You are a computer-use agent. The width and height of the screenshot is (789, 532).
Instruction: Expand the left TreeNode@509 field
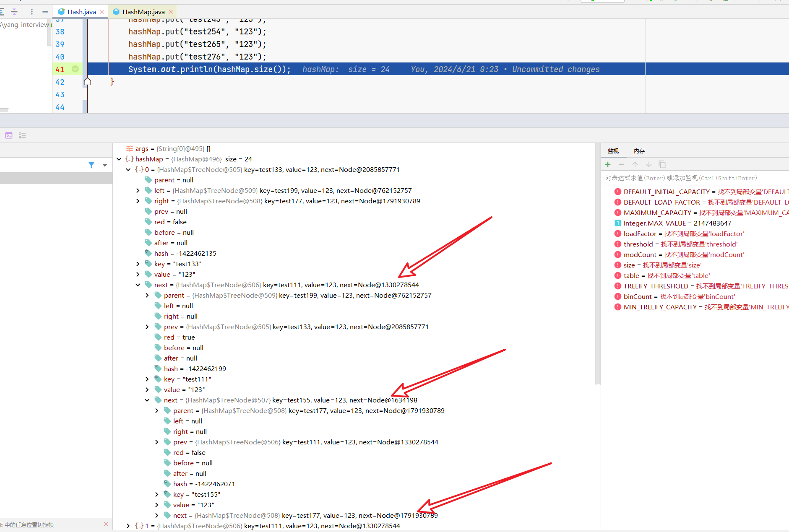[138, 191]
